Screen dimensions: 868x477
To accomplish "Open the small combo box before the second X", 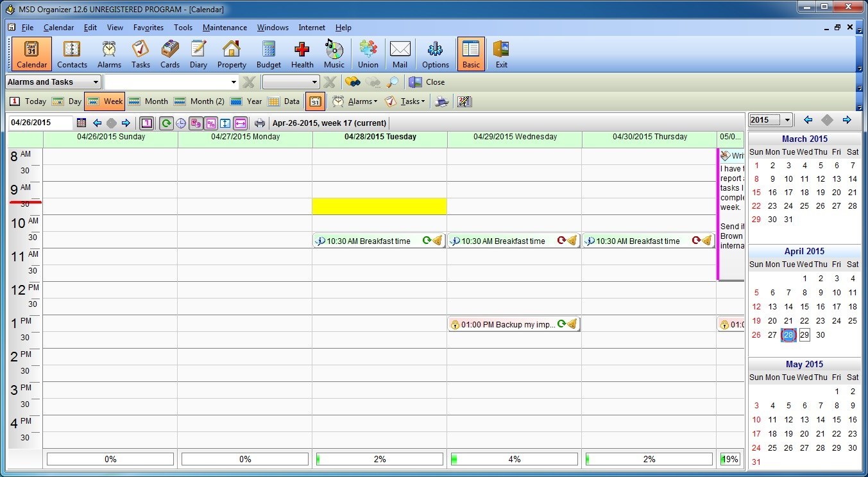I will click(x=291, y=82).
